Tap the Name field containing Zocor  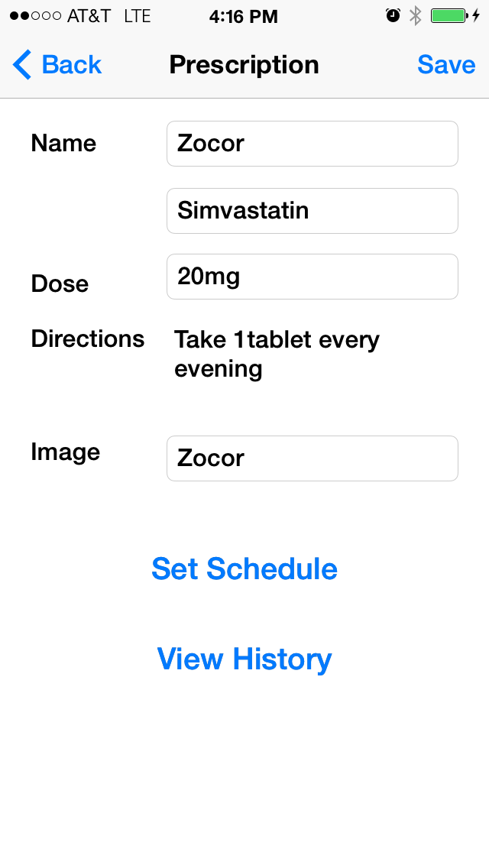[312, 143]
